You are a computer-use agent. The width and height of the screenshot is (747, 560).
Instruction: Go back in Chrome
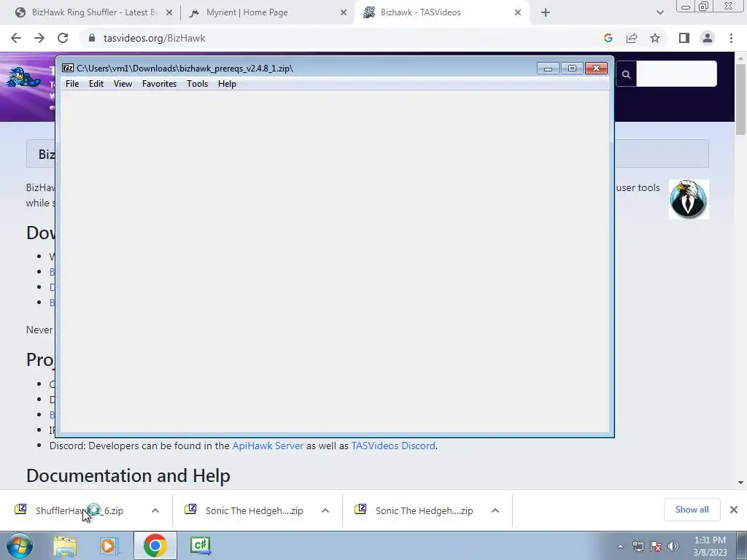tap(16, 38)
